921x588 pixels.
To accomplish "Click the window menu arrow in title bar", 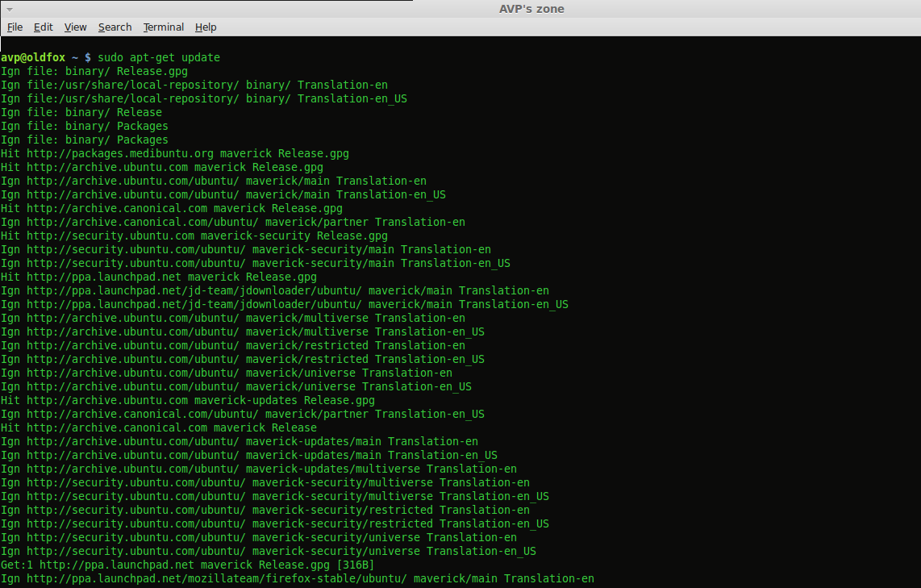I will (x=9, y=10).
